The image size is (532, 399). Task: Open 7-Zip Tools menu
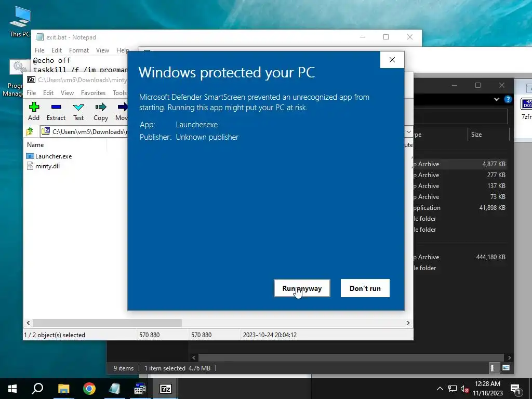pos(120,92)
